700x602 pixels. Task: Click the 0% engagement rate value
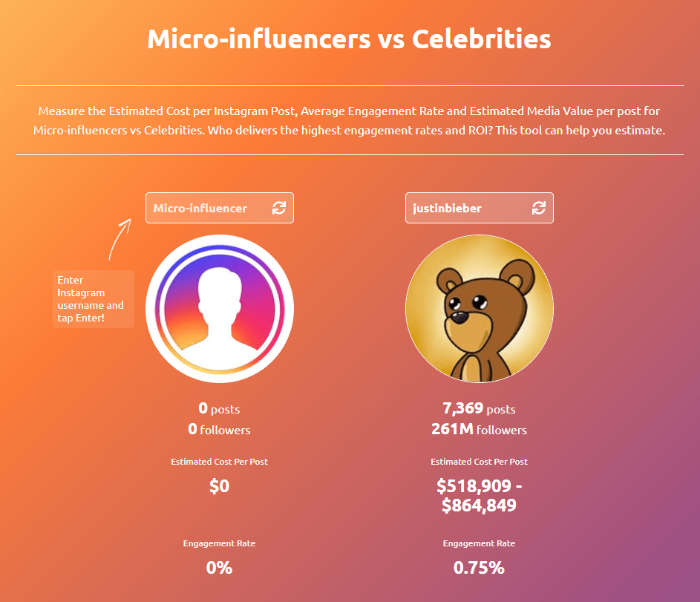click(x=219, y=569)
